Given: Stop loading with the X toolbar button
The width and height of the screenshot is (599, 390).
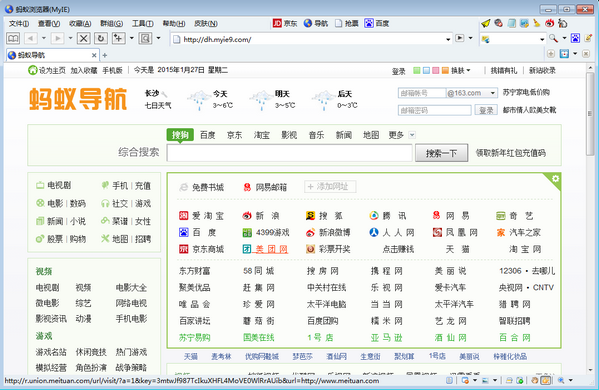Looking at the screenshot, I should click(x=84, y=38).
